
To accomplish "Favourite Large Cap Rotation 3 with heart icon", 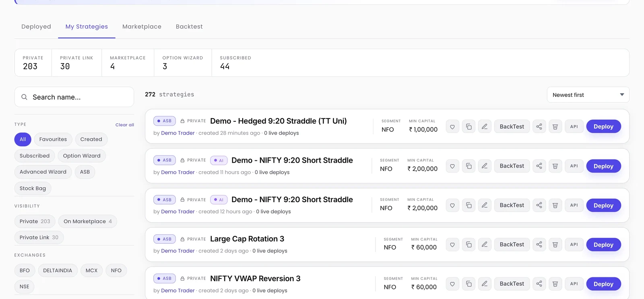I will tap(452, 244).
